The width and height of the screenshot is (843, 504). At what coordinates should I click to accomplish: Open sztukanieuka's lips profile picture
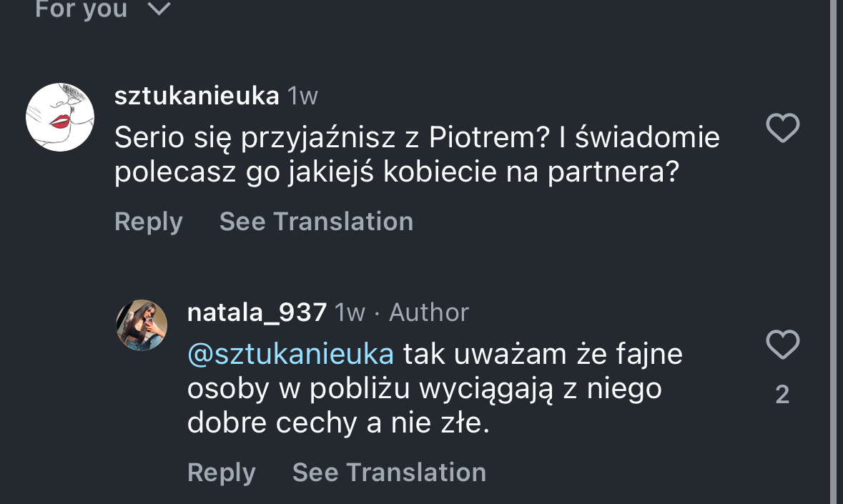pos(60,117)
